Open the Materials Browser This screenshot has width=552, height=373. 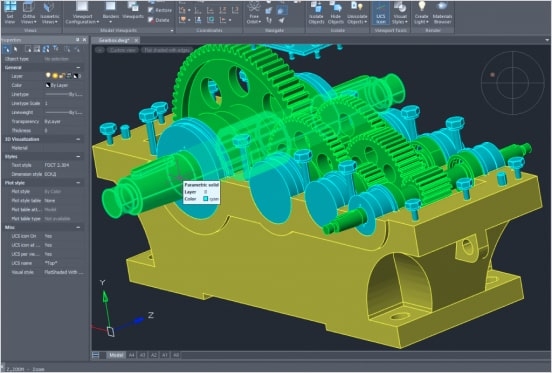(x=442, y=12)
